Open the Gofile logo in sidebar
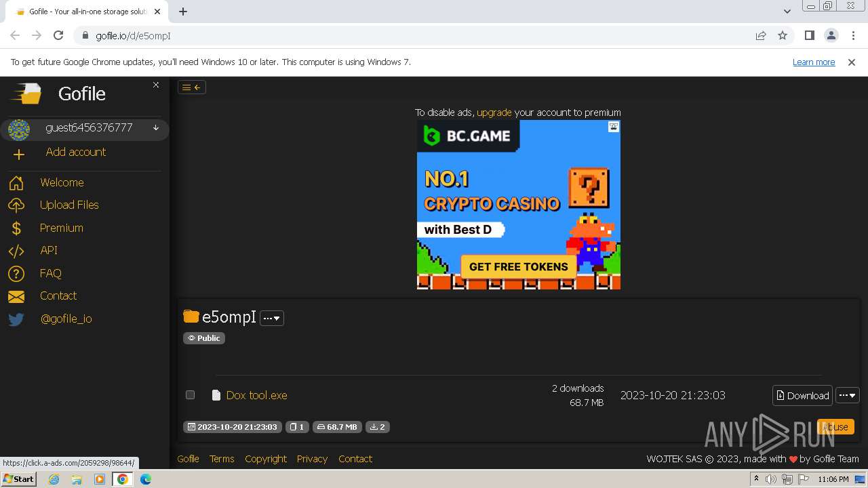Screen dimensions: 868x488 (26, 94)
